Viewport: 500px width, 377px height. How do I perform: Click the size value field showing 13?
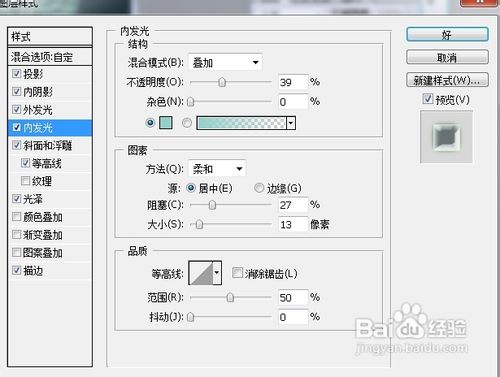(x=293, y=225)
